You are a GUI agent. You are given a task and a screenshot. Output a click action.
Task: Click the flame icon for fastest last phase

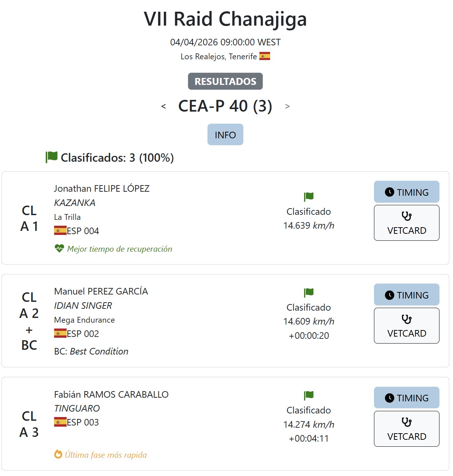(58, 454)
